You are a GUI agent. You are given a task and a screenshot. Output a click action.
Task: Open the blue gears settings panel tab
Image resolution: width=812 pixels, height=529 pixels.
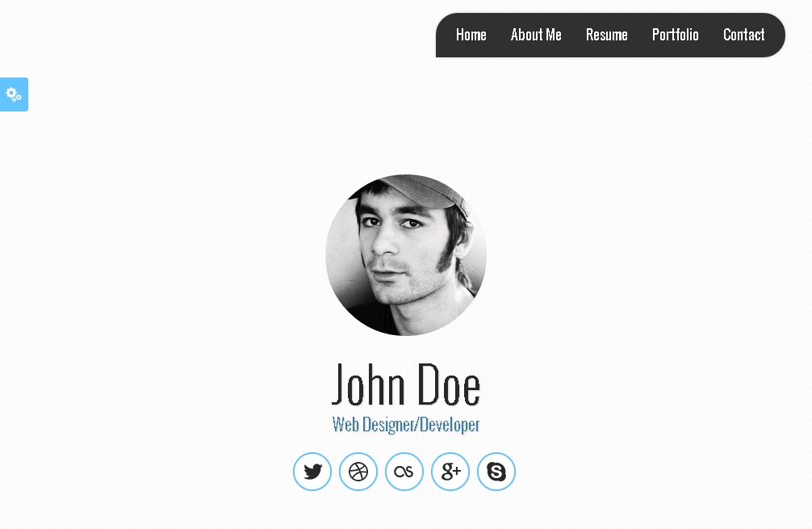coord(14,94)
